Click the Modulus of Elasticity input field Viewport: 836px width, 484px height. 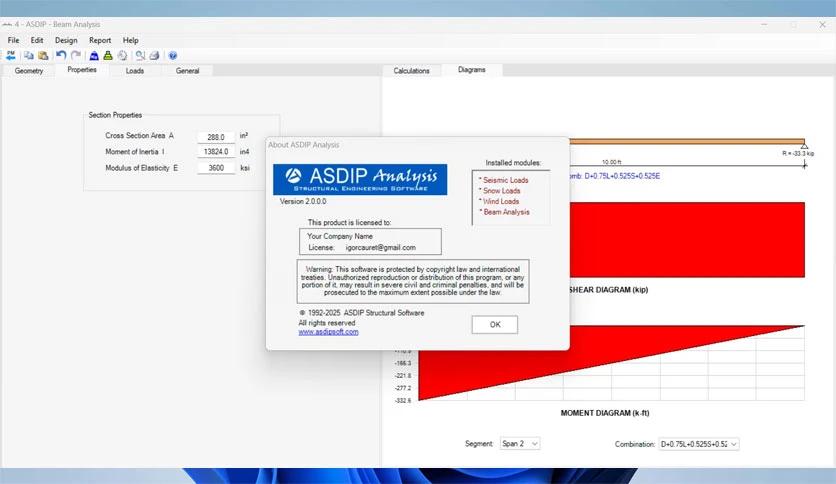[215, 168]
